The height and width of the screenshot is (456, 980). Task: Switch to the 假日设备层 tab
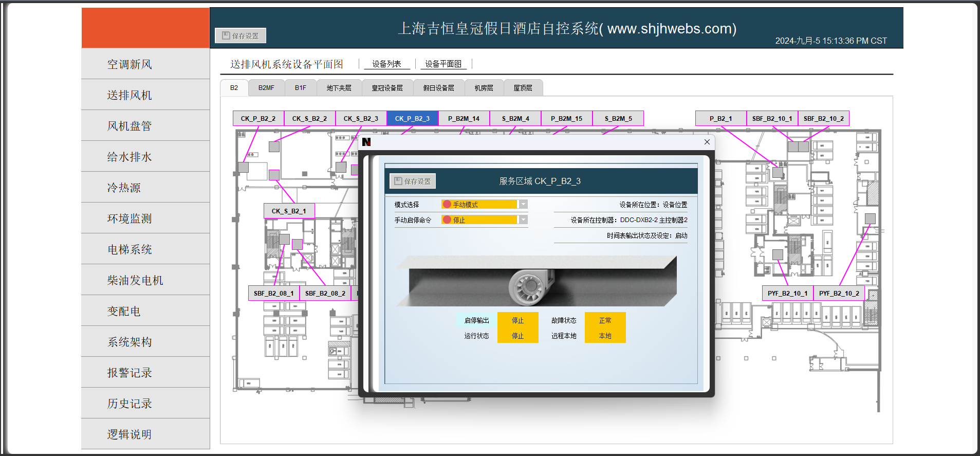click(439, 88)
